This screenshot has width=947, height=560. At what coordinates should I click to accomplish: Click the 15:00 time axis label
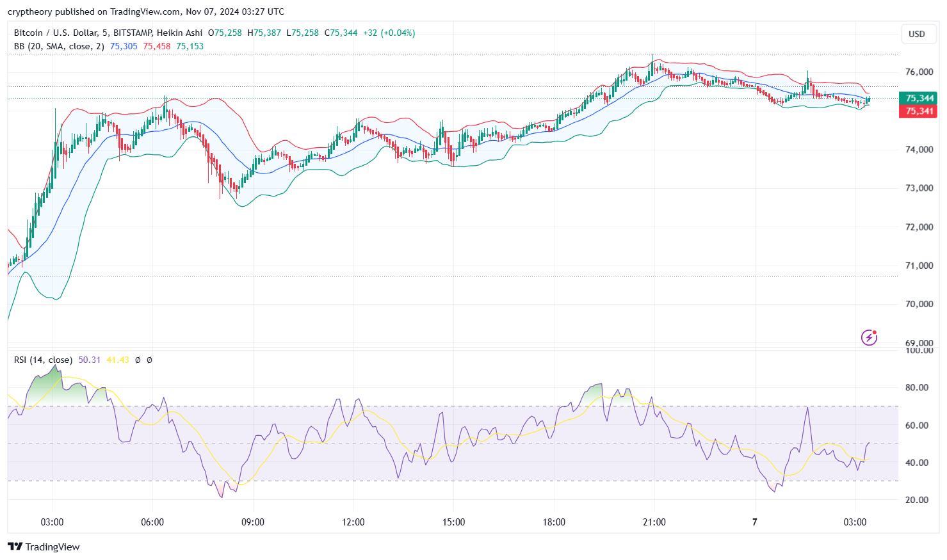[454, 522]
